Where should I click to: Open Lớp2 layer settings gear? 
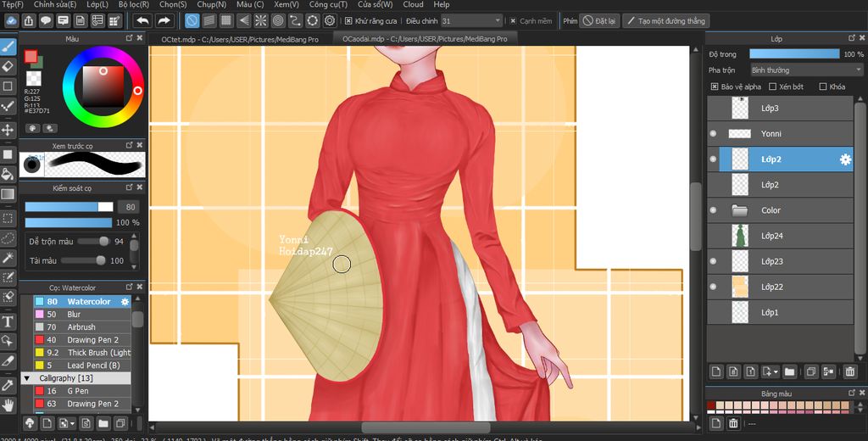[x=845, y=159]
